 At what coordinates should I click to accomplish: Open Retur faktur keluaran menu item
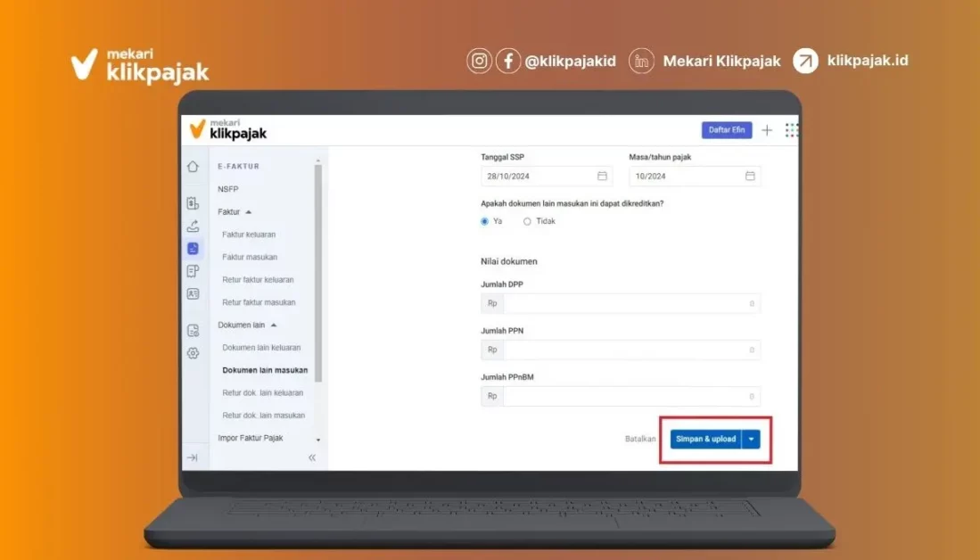[x=258, y=279]
